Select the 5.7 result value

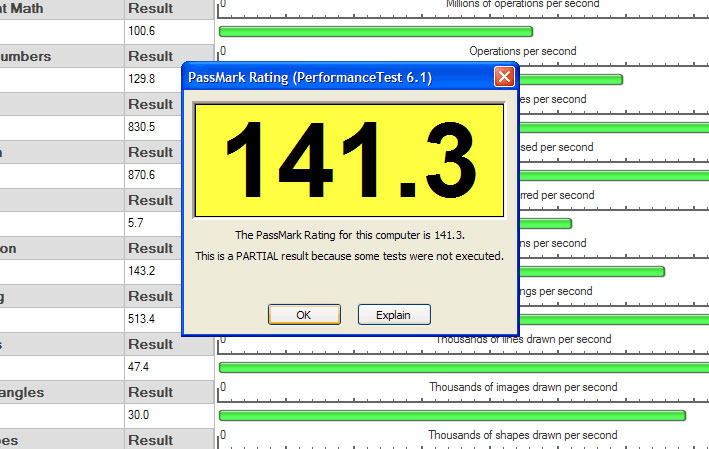click(136, 223)
